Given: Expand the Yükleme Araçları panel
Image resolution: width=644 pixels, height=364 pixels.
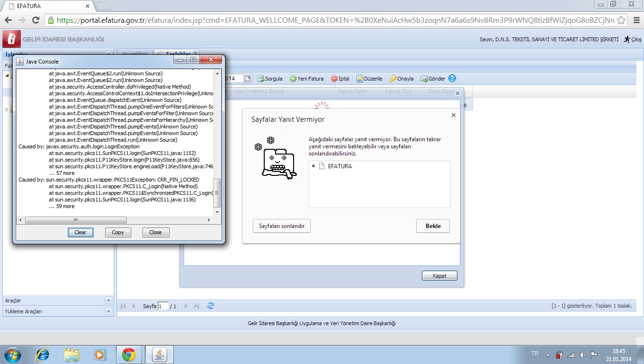Looking at the screenshot, I should [108, 311].
